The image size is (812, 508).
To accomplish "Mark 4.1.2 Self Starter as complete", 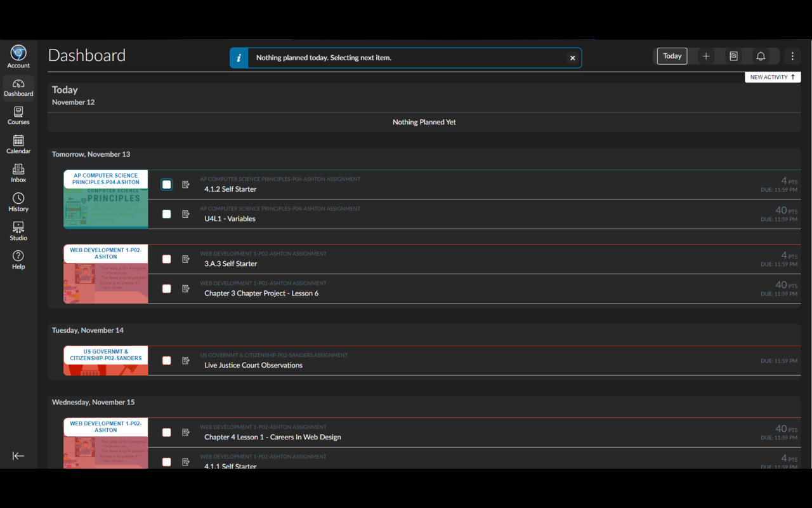I will pyautogui.click(x=166, y=185).
